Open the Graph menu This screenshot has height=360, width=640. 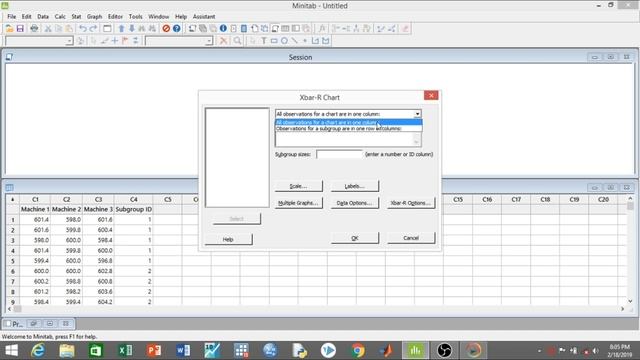coord(94,17)
